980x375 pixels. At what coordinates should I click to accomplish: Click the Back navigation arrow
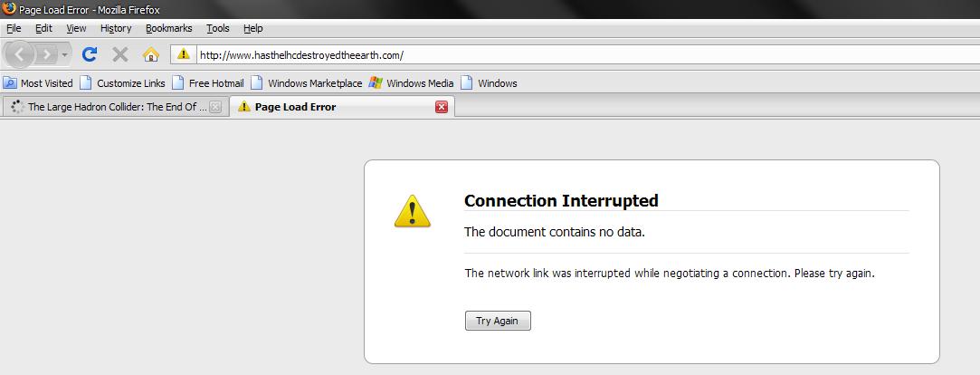[21, 54]
